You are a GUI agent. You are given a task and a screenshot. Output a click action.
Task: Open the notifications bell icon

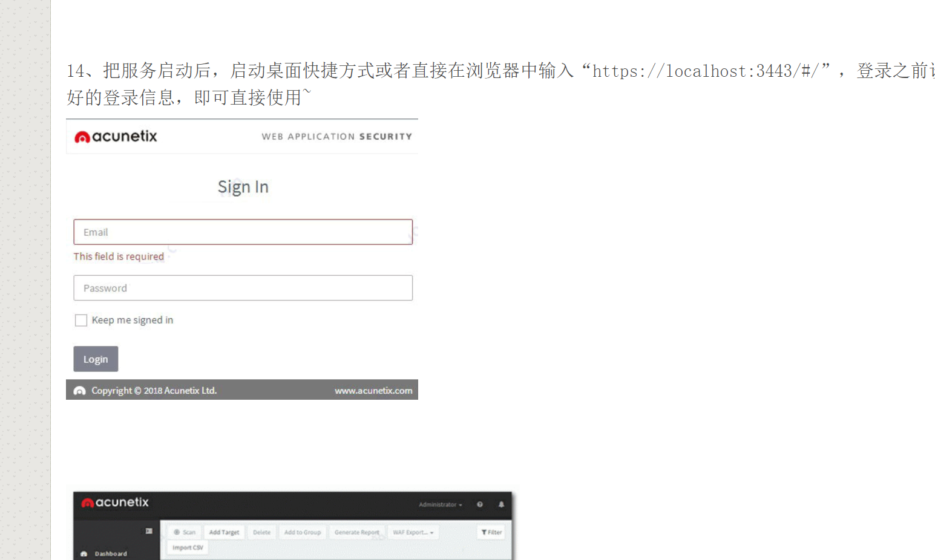tap(501, 504)
